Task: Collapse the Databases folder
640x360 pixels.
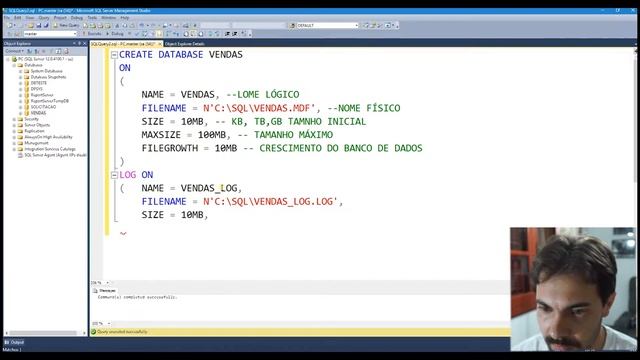Action: click(x=14, y=65)
